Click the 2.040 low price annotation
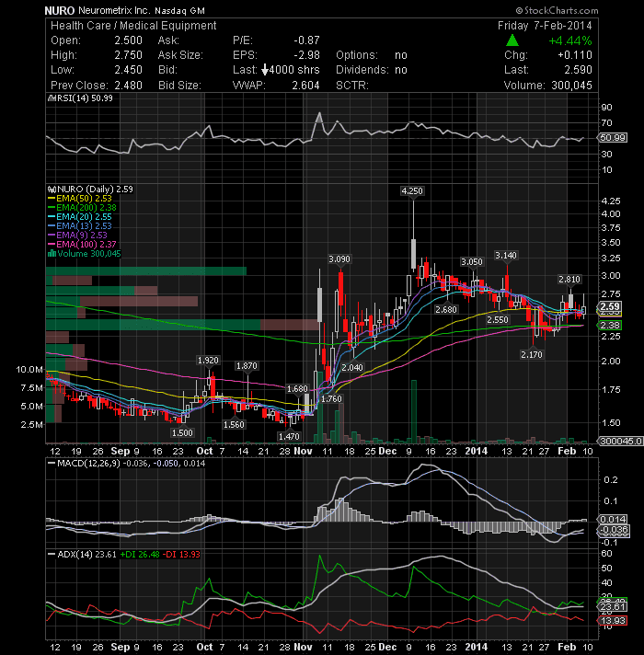 click(x=352, y=367)
